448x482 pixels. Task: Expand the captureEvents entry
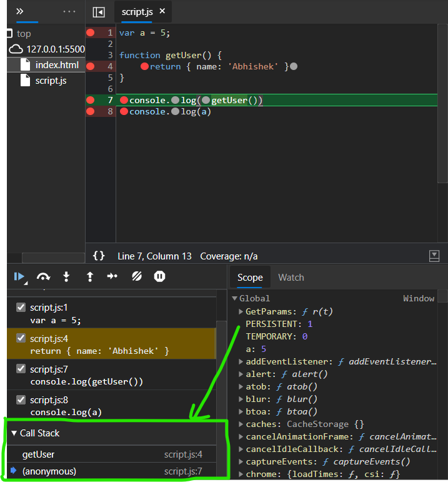click(x=241, y=462)
